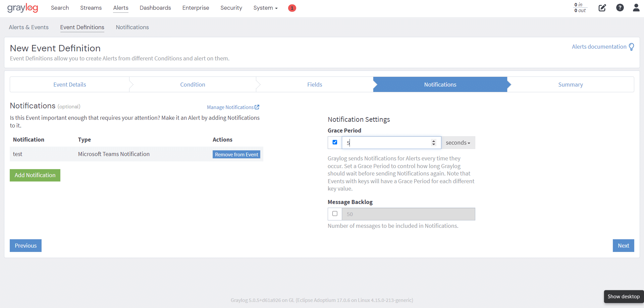Viewport: 644px width, 308px height.
Task: Go to the Alerts & Events tab
Action: point(29,27)
